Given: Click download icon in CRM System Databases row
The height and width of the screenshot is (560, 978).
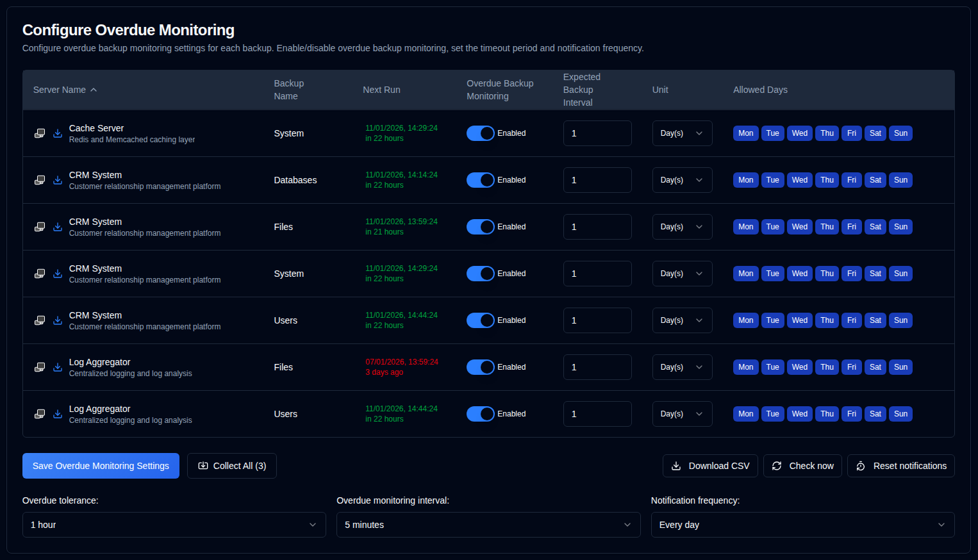Looking at the screenshot, I should (x=58, y=180).
